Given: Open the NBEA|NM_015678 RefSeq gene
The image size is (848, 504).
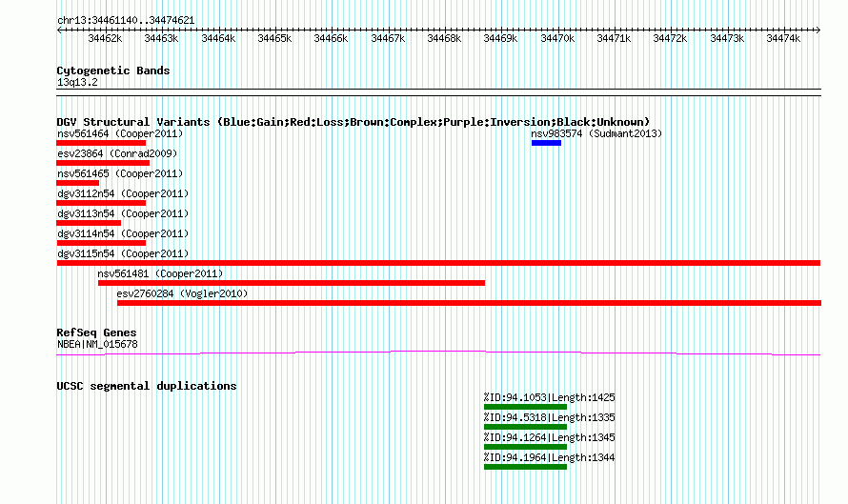Looking at the screenshot, I should pos(97,344).
